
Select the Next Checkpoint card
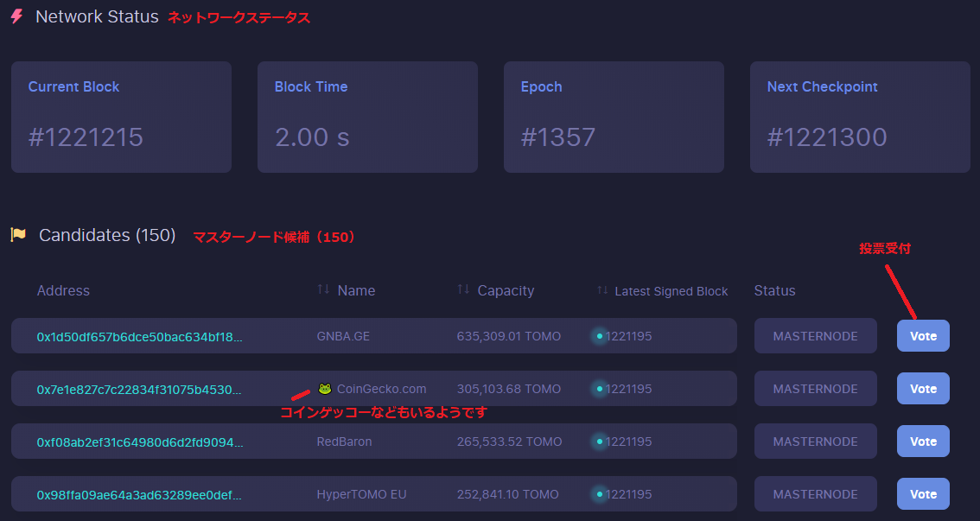coord(860,117)
